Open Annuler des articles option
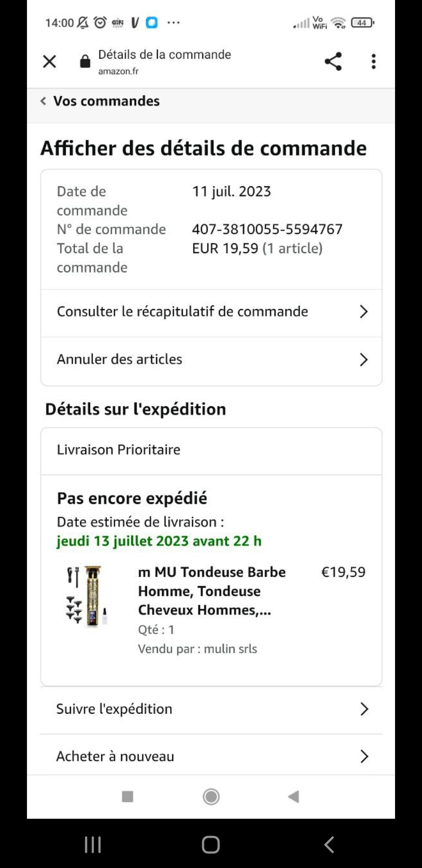The height and width of the screenshot is (868, 422). (x=211, y=360)
